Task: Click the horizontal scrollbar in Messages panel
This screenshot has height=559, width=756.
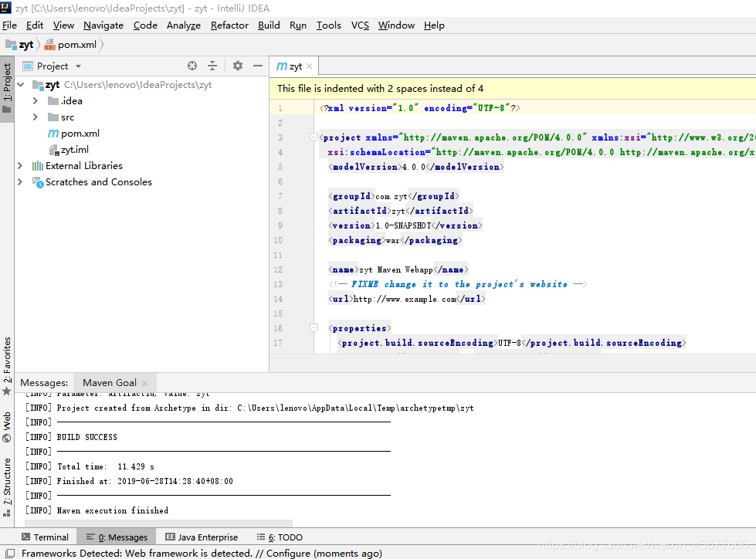Action: click(x=158, y=523)
